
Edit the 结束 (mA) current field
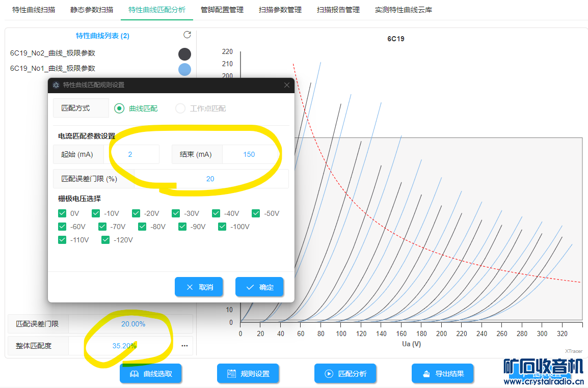[249, 154]
